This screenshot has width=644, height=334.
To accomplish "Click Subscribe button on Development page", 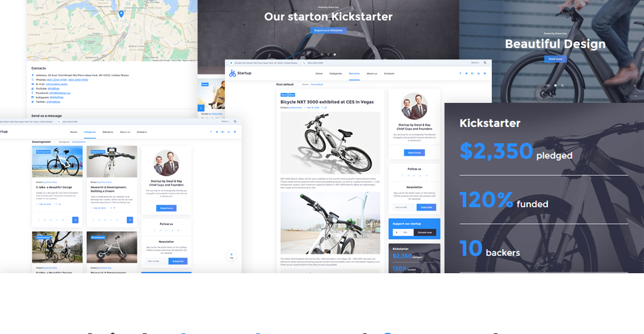I will coord(178,261).
